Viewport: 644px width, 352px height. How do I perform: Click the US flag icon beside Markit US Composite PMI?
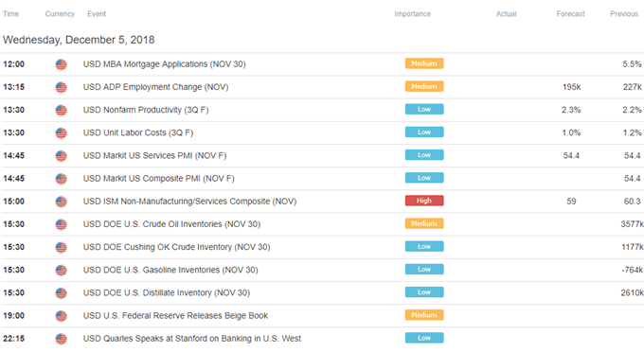tap(62, 179)
